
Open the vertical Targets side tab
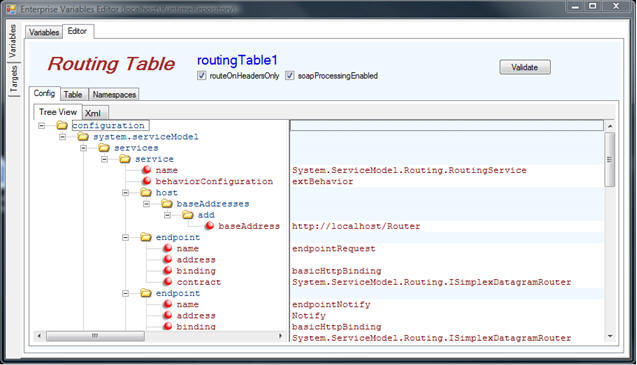(13, 79)
